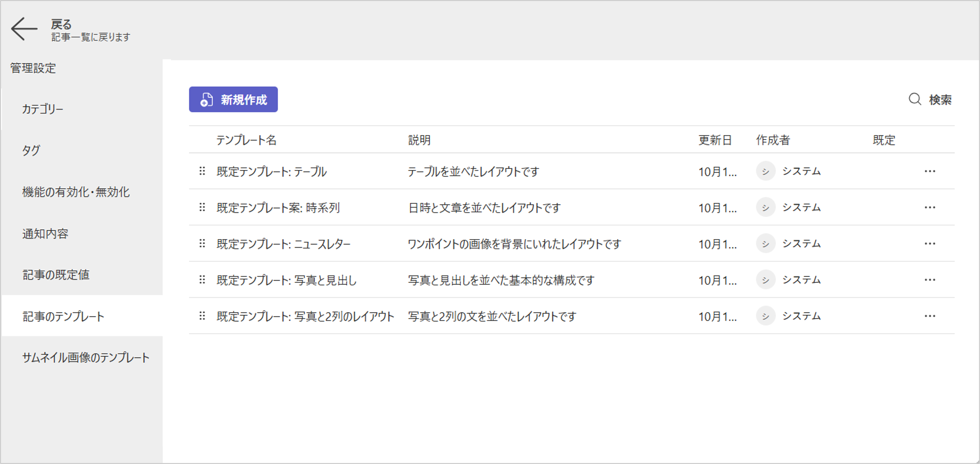The image size is (980, 464).
Task: Open 既定テンプレート: 写真と見出し
Action: tap(286, 280)
